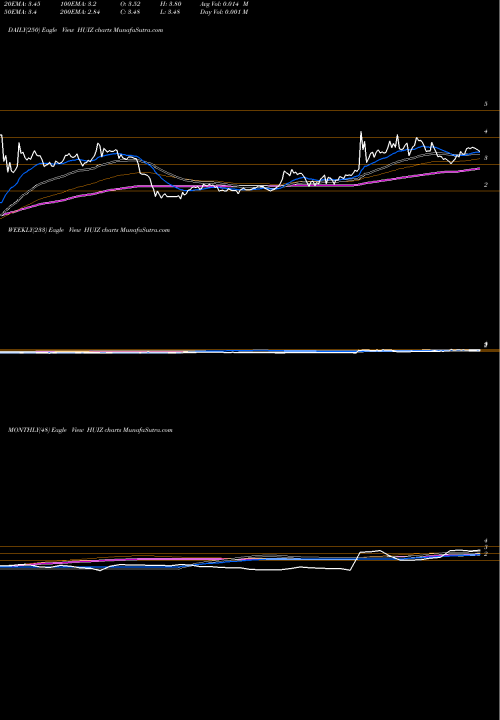This screenshot has width=500, height=720.
Task: Click the WEEKLY Eagle View chart title
Action: click(89, 230)
